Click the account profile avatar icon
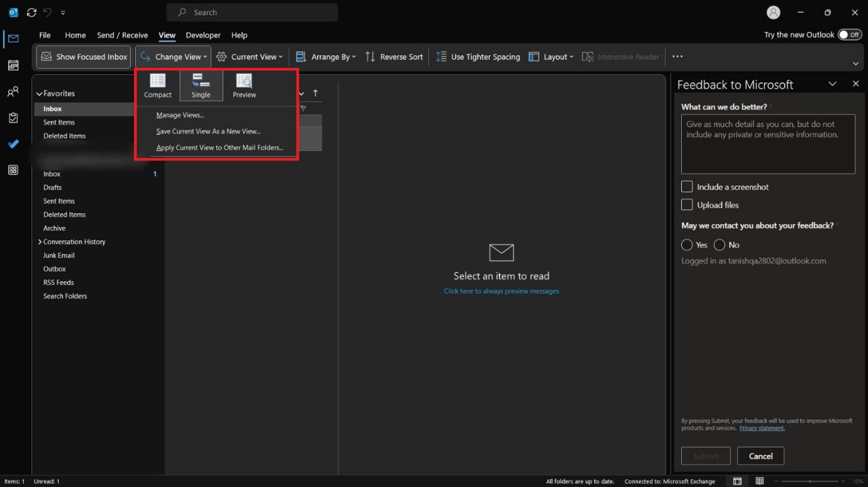This screenshot has width=868, height=487. 774,12
